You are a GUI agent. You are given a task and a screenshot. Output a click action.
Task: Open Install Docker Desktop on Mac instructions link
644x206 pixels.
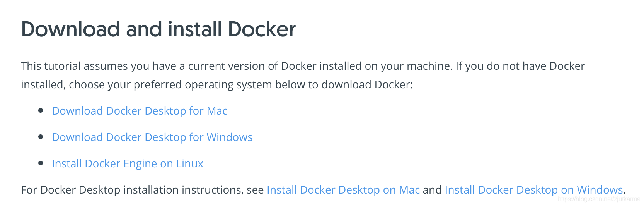343,190
